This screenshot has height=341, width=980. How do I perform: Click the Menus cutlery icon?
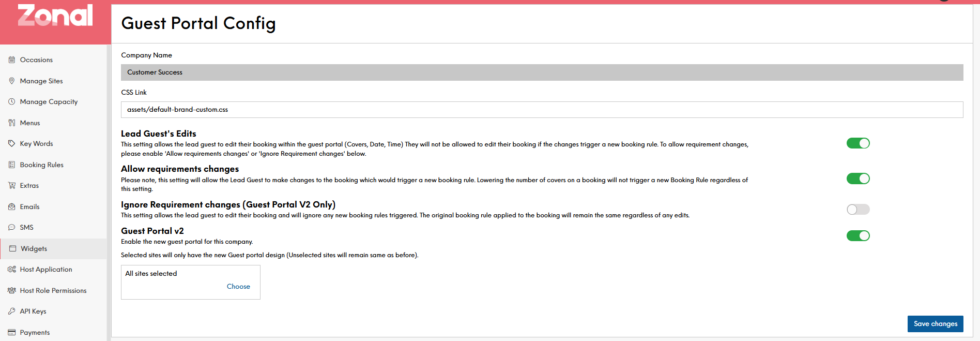pyautogui.click(x=12, y=123)
